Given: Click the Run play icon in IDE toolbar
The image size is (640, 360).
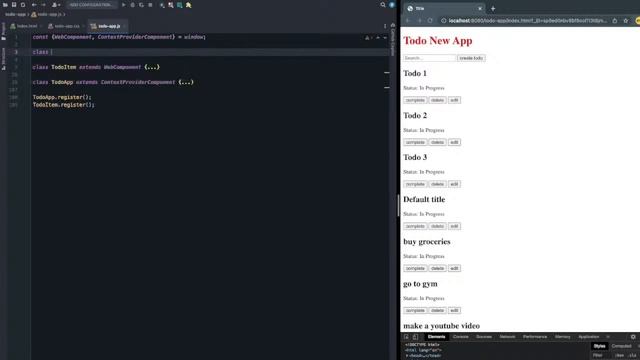Looking at the screenshot, I should [x=124, y=5].
